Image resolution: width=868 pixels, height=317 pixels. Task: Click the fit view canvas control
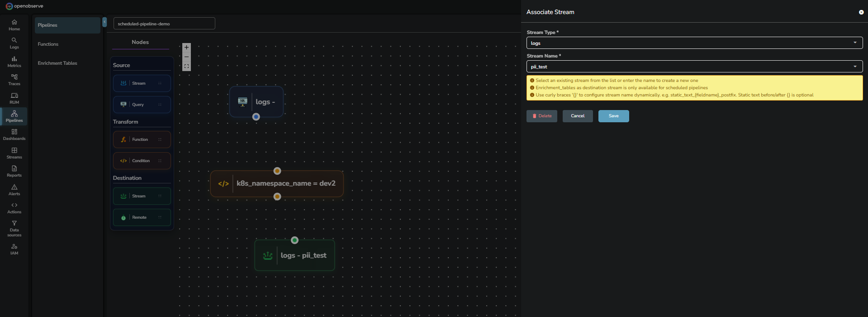pyautogui.click(x=186, y=66)
